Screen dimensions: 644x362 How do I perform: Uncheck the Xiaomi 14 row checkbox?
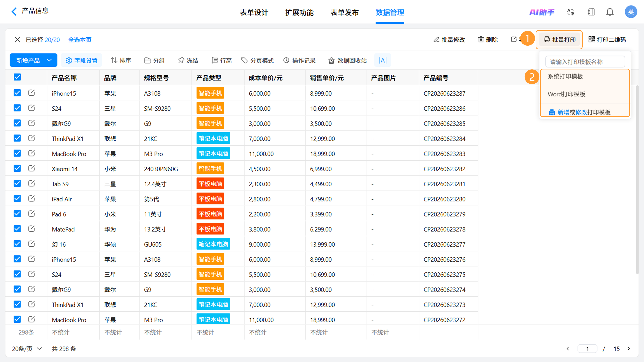click(17, 168)
